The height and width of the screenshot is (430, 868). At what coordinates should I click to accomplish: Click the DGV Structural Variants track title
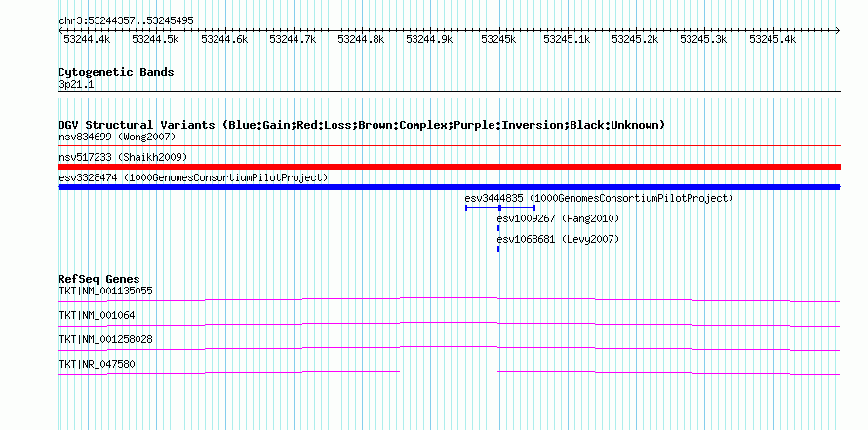[x=362, y=125]
